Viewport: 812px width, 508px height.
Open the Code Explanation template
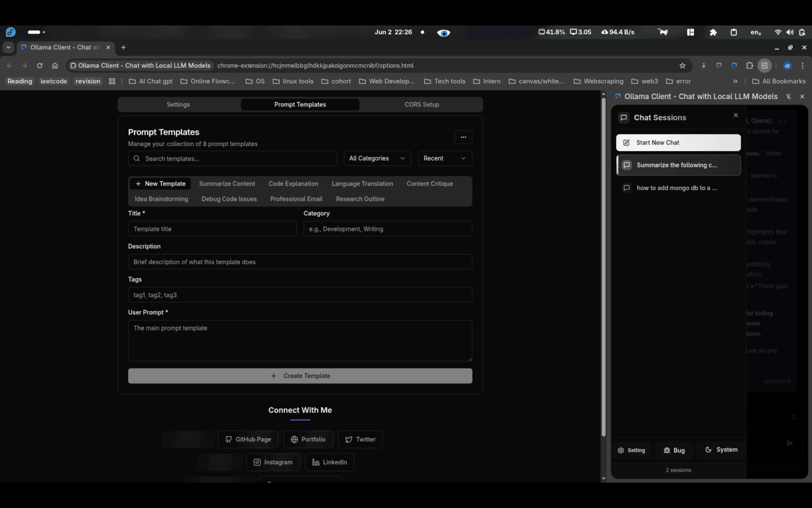[x=293, y=184]
